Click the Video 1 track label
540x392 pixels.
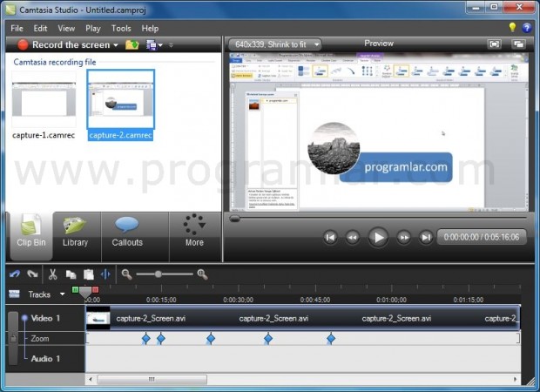coord(45,318)
